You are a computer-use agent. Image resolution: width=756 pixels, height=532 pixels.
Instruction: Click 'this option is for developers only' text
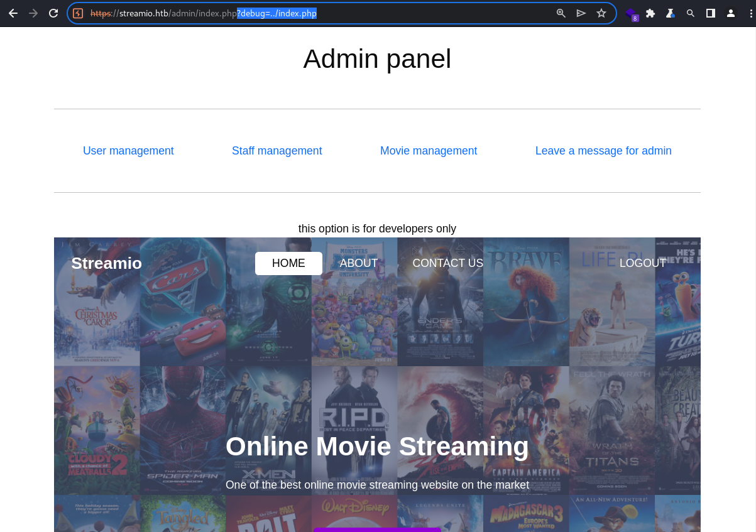tap(377, 229)
